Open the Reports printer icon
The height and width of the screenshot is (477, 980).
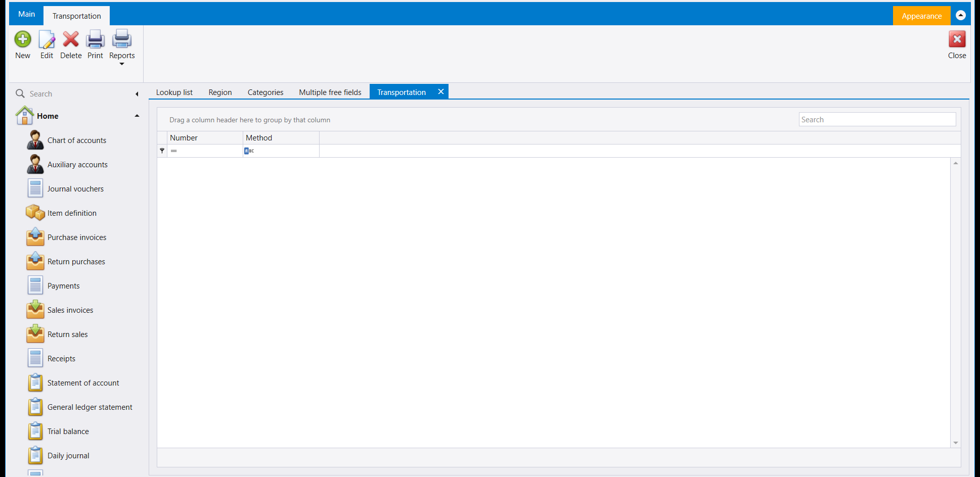click(122, 39)
